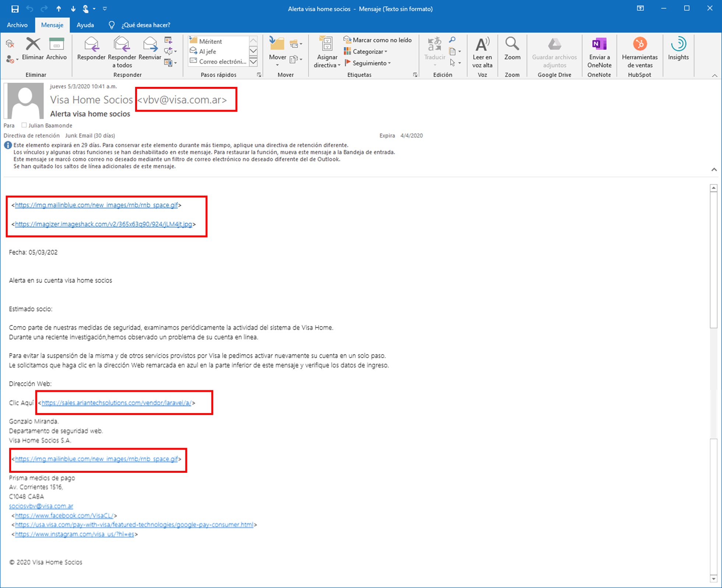Image resolution: width=722 pixels, height=588 pixels.
Task: Open the sales.ariantechsolutions.com link
Action: [116, 403]
